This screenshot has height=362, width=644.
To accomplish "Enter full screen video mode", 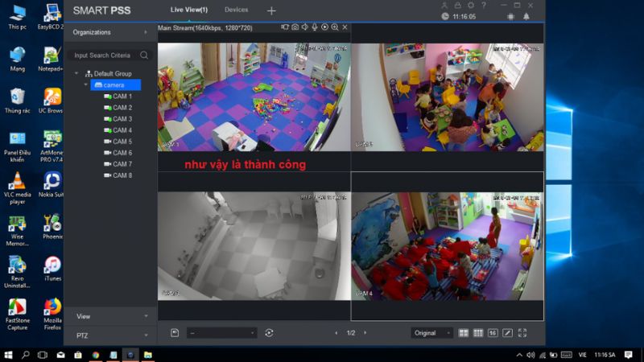I will 522,333.
